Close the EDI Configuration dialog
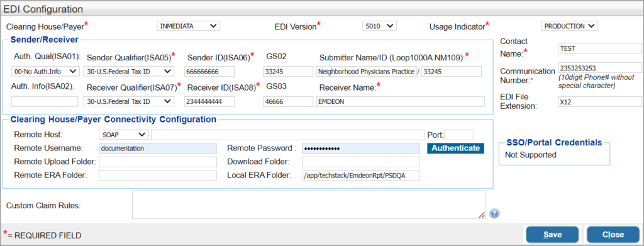The width and height of the screenshot is (644, 246). tap(613, 235)
